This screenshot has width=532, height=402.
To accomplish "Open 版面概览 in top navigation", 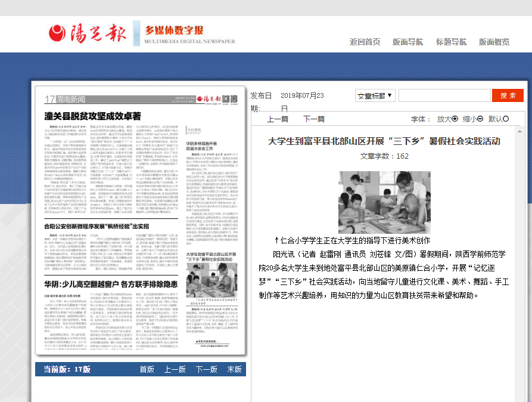I will (494, 42).
